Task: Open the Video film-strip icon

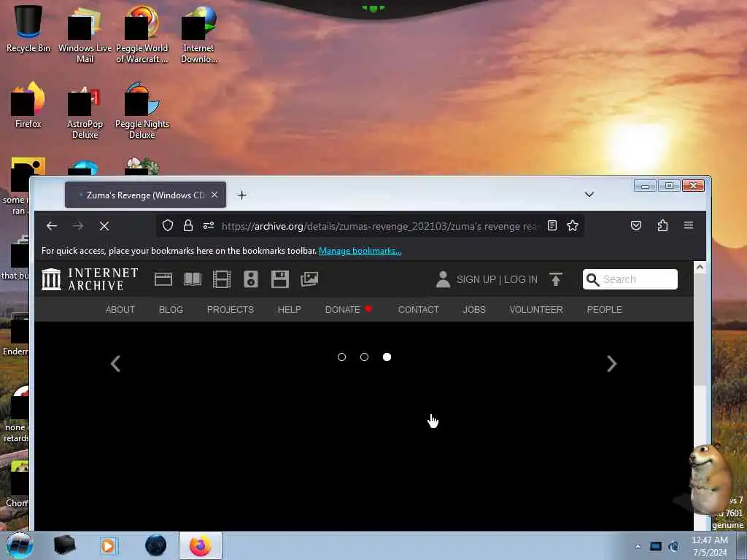Action: click(222, 279)
